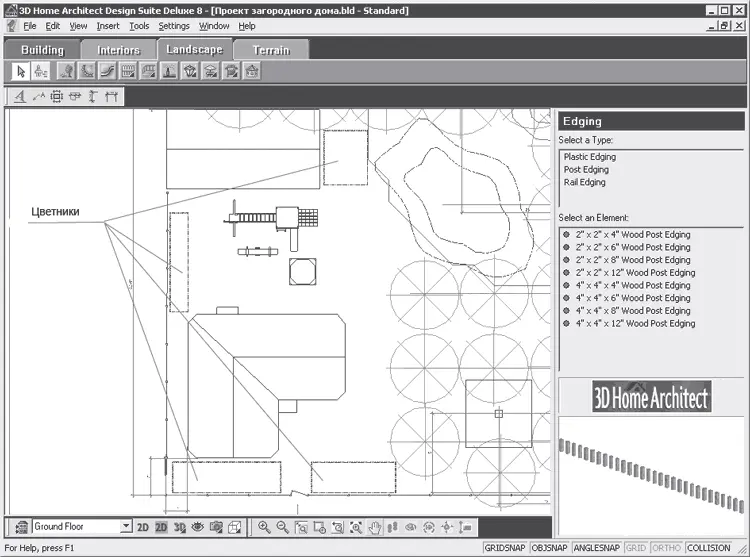This screenshot has height=557, width=750.
Task: Toggle OBJSNAP in the status bar
Action: pos(550,548)
